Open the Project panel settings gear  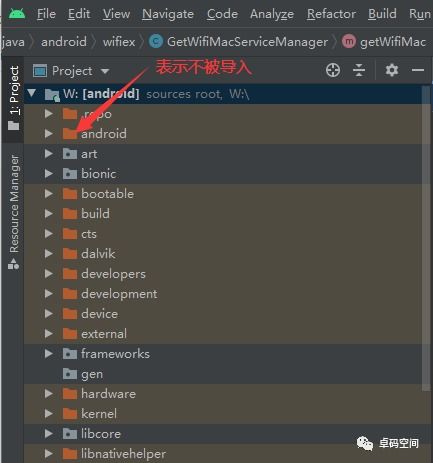[392, 70]
